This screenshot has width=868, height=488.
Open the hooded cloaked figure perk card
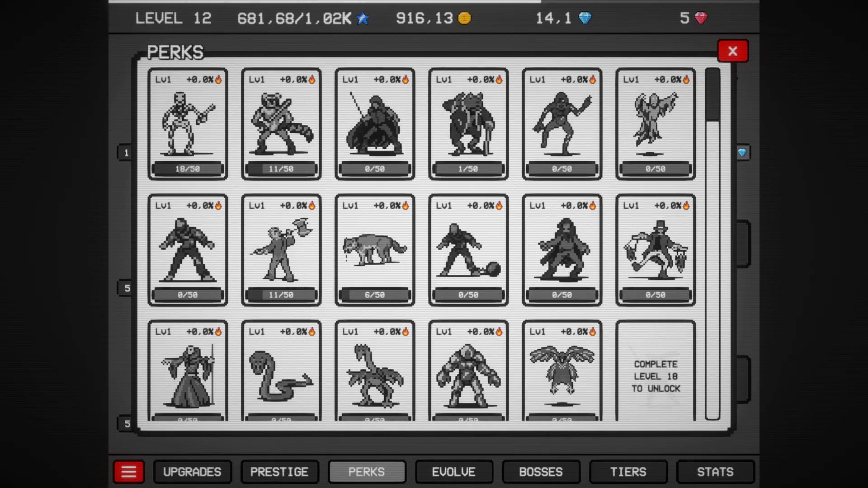point(375,124)
